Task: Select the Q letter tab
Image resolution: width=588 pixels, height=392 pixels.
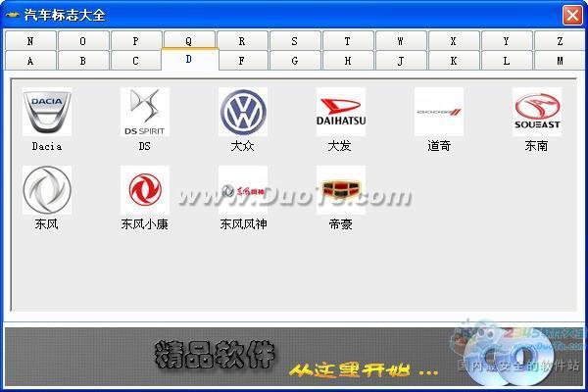Action: (x=189, y=40)
